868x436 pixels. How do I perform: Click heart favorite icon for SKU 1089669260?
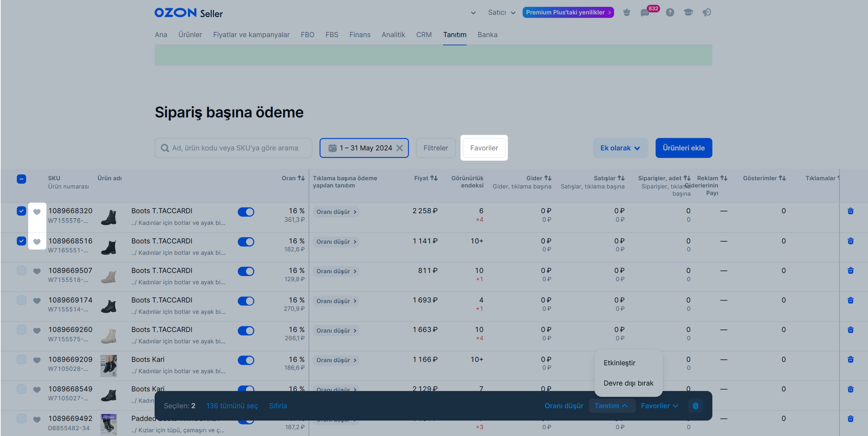click(x=37, y=331)
